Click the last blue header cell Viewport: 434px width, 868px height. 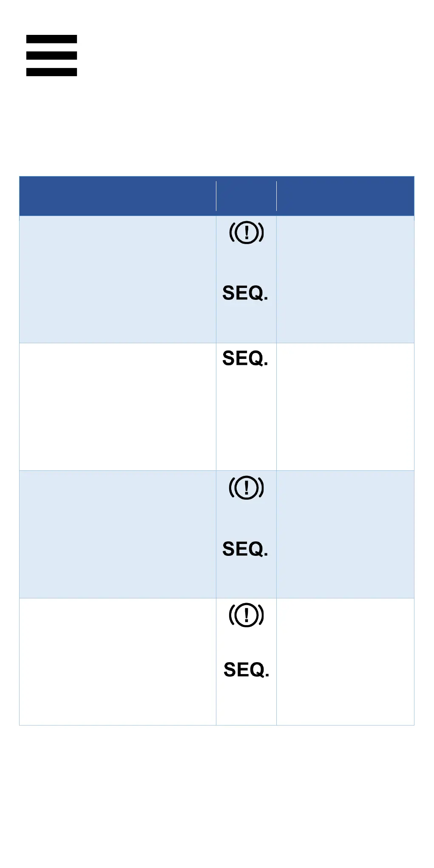coord(345,196)
